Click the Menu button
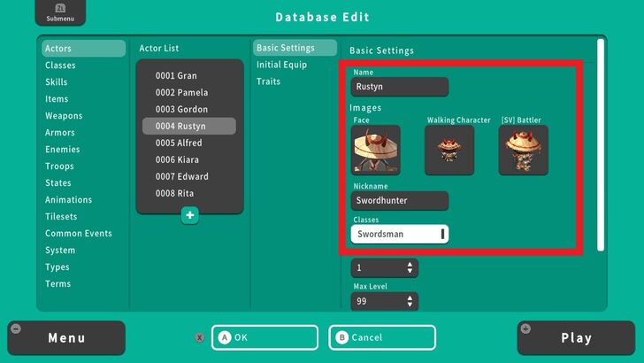Screen dimensions: 644x363 (x=66, y=337)
